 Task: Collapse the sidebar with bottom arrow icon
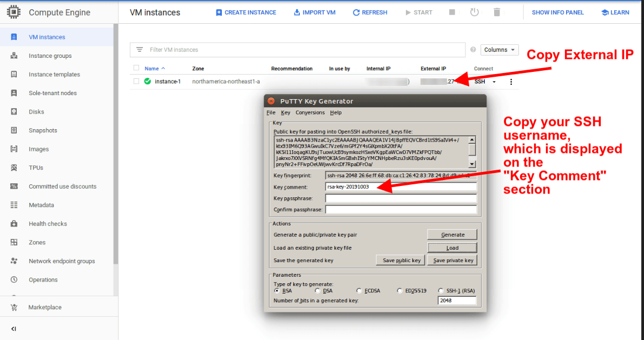tap(14, 329)
